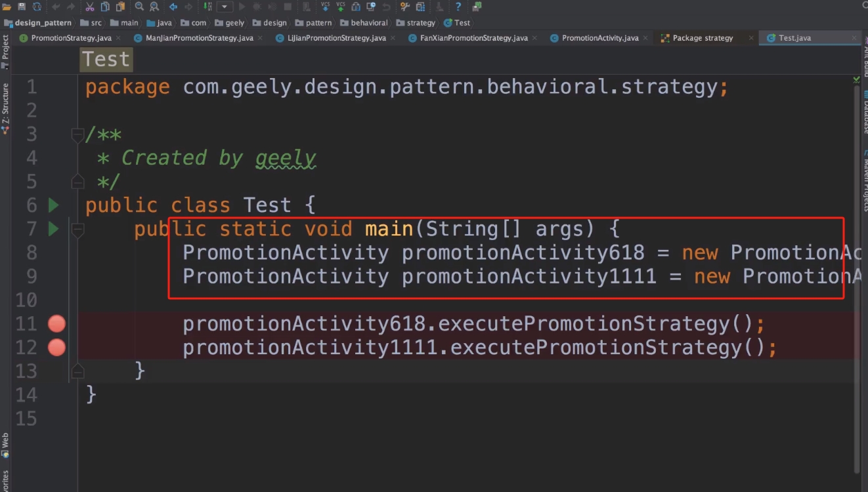
Task: Click fold end marker at line 5
Action: coord(77,182)
